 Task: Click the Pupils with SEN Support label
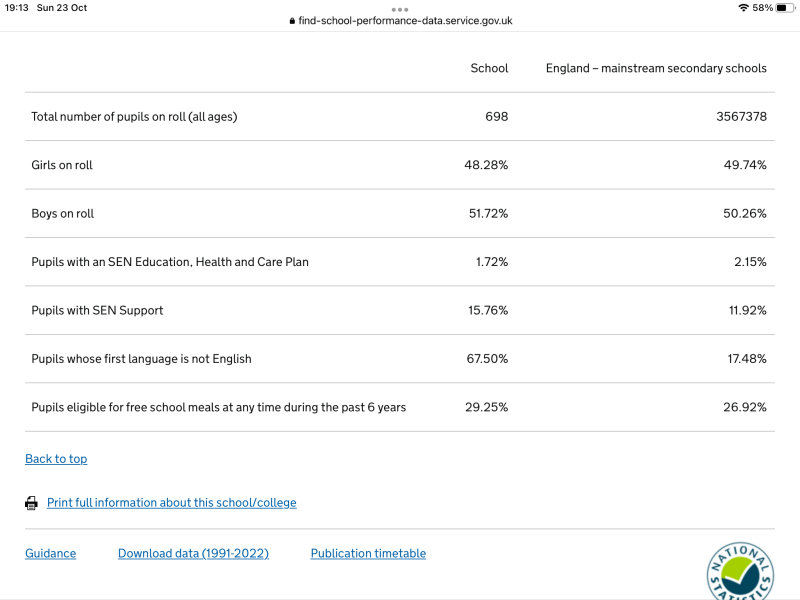pyautogui.click(x=97, y=310)
